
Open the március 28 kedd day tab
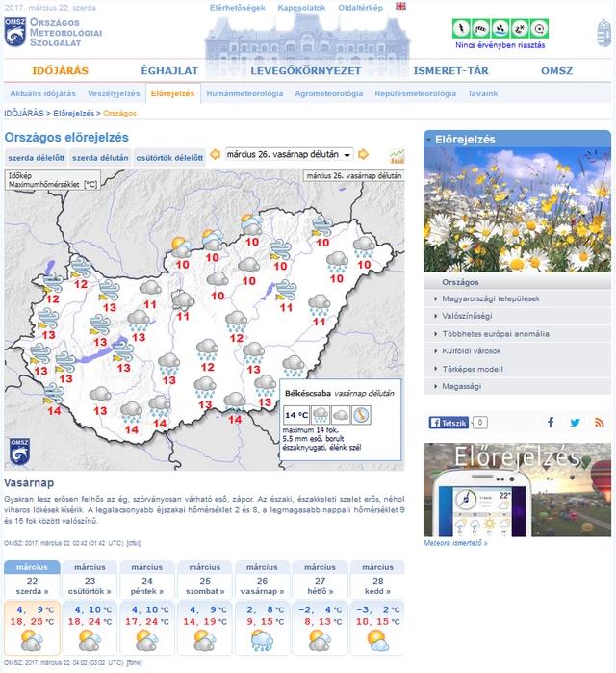[x=377, y=580]
